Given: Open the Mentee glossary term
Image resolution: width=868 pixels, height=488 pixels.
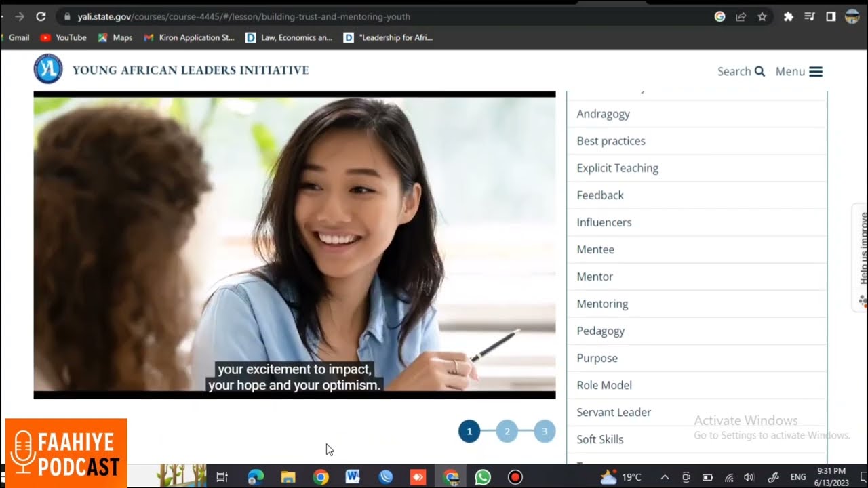Looking at the screenshot, I should click(x=697, y=249).
